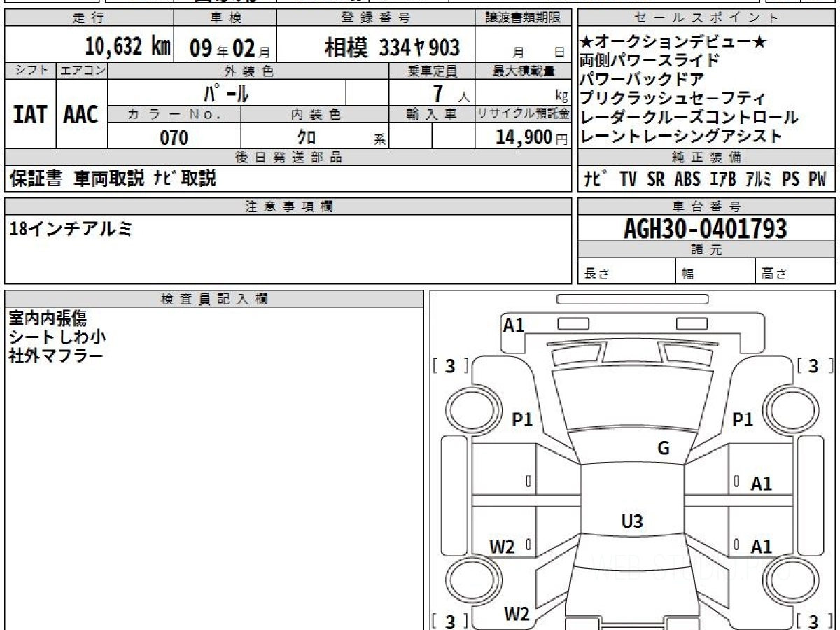Select 社外マフラー in inspector notes

[x=56, y=356]
